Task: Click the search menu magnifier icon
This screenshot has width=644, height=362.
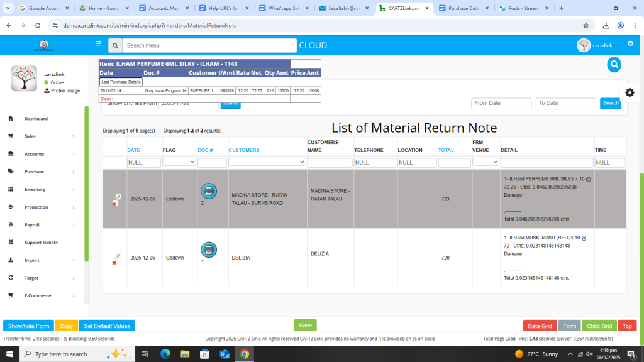Action: point(114,45)
